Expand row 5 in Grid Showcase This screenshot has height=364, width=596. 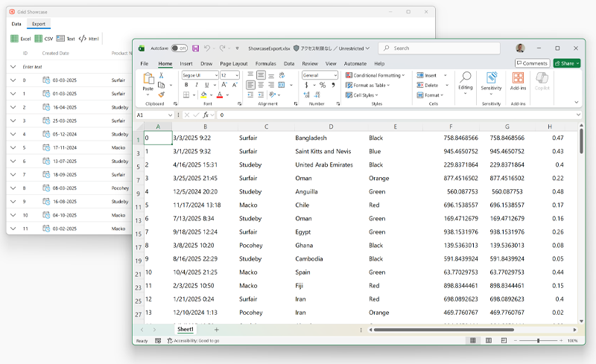[13, 147]
